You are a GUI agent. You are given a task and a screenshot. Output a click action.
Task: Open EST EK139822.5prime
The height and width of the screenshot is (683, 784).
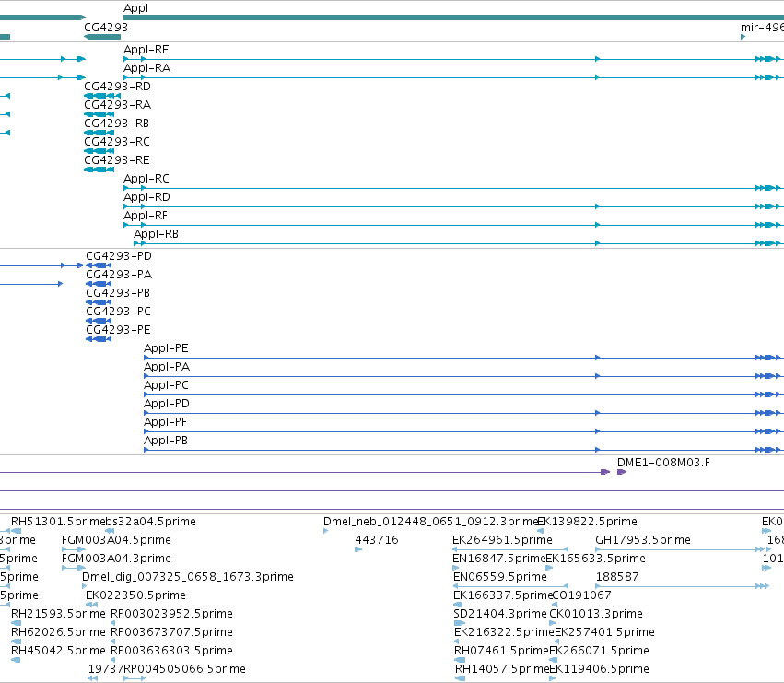click(587, 522)
